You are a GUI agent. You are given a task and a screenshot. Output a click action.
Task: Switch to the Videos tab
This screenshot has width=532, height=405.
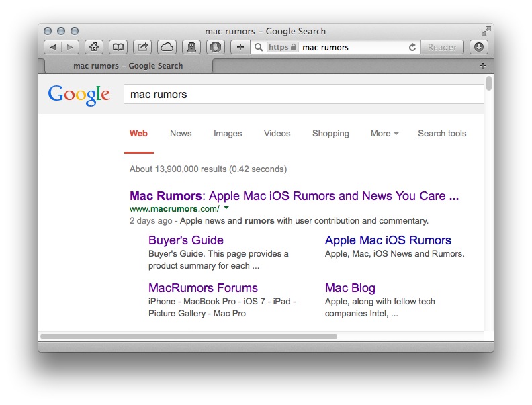(277, 133)
